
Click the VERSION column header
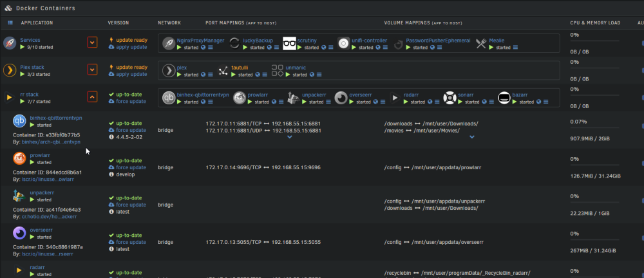118,23
